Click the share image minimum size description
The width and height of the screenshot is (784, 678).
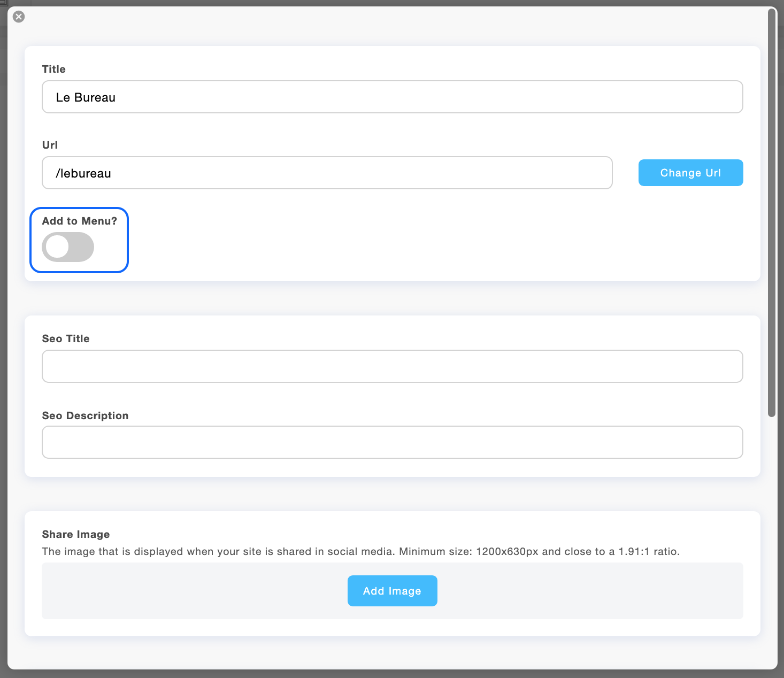pyautogui.click(x=360, y=552)
